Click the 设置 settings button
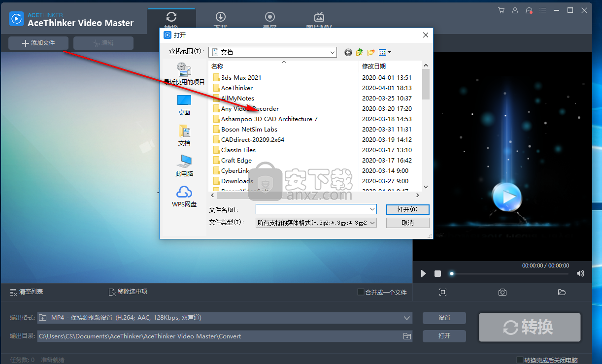Screen dimensions: 602x364 pos(444,318)
